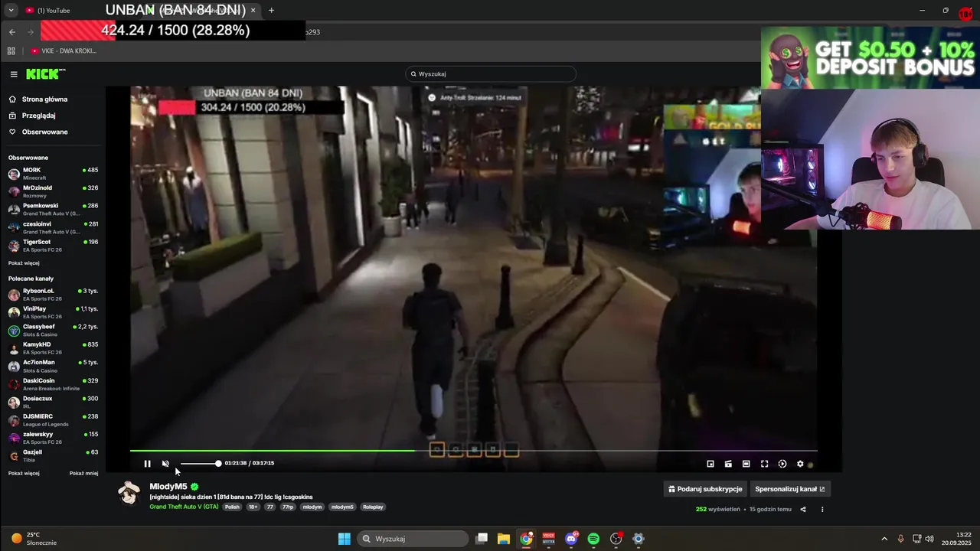Open Grand Theft Auto V (GTA) category link
The height and width of the screenshot is (551, 980).
click(184, 507)
